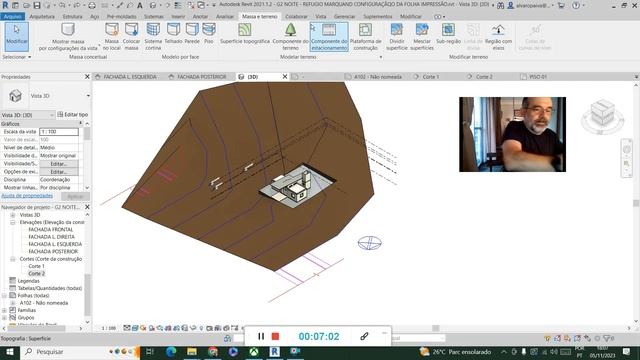This screenshot has height=360, width=640.
Task: Click the Escala da vista 1 : 100 field
Action: coord(59,132)
